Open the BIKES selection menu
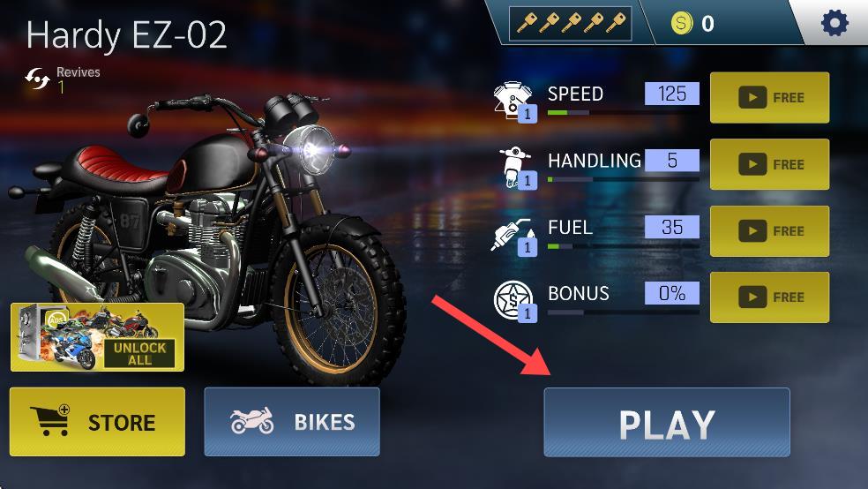 click(292, 422)
